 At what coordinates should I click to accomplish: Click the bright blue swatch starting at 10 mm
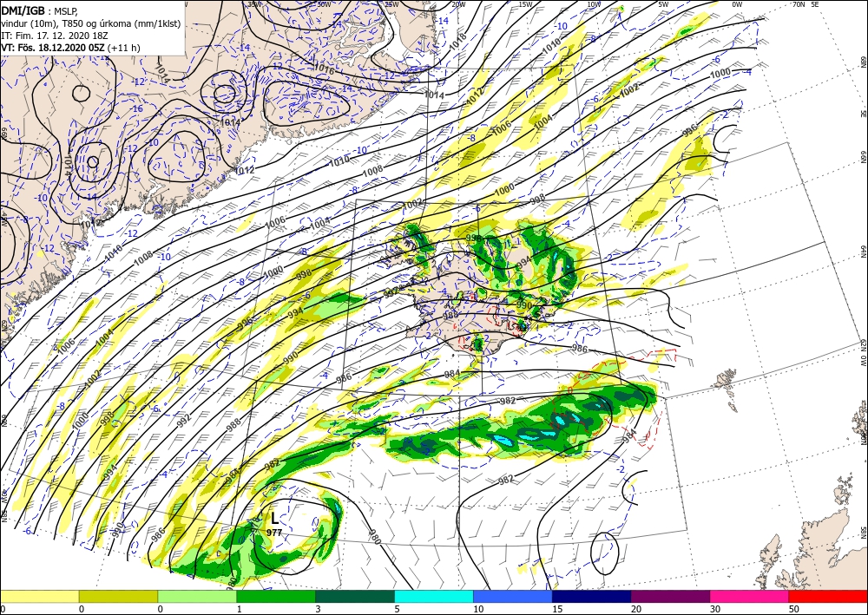pos(513,596)
